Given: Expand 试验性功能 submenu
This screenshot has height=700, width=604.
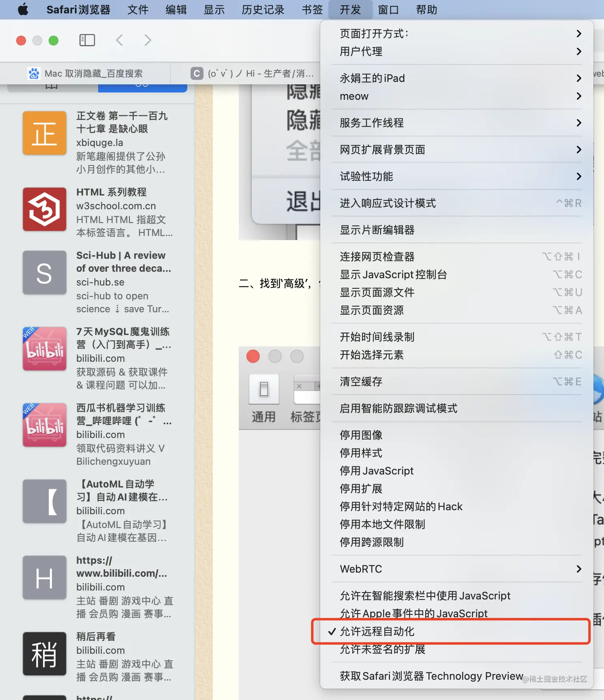Looking at the screenshot, I should [457, 176].
